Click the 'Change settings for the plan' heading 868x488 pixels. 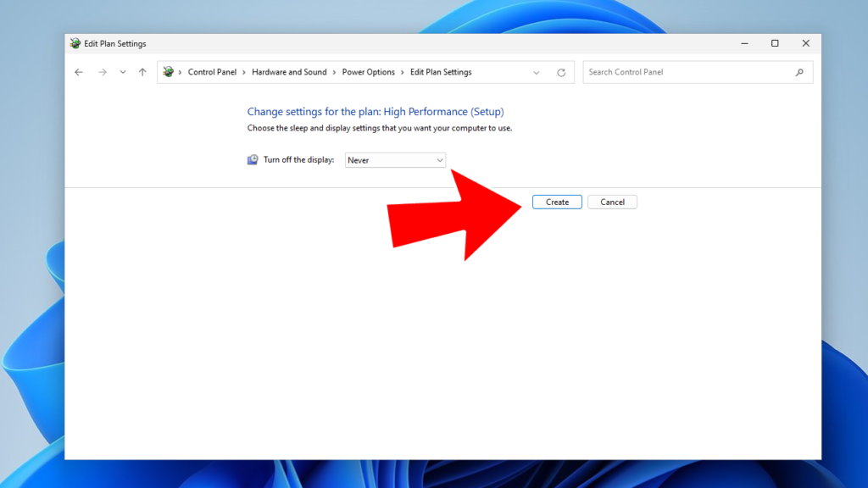[376, 112]
